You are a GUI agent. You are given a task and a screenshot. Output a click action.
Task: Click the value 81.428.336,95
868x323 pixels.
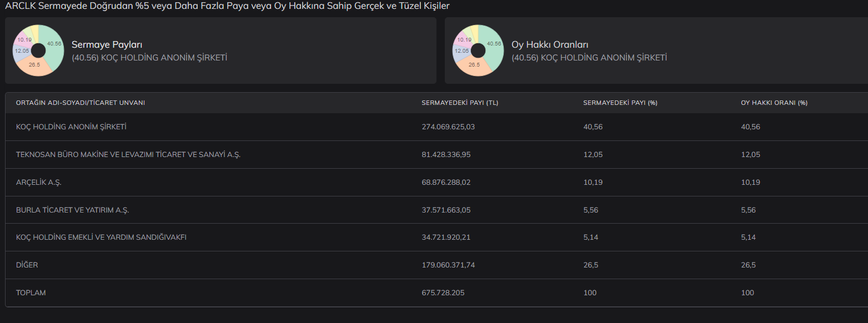click(446, 155)
